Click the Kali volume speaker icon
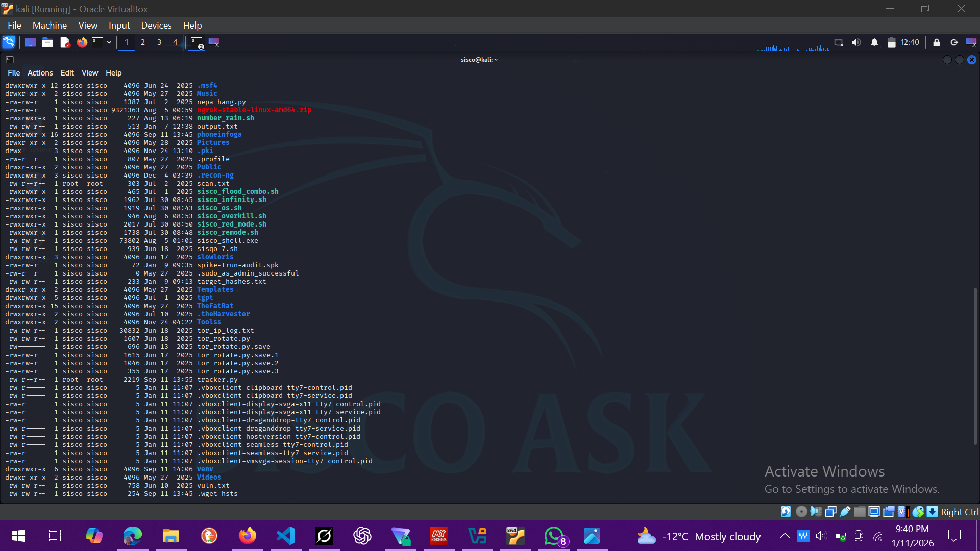 point(856,42)
